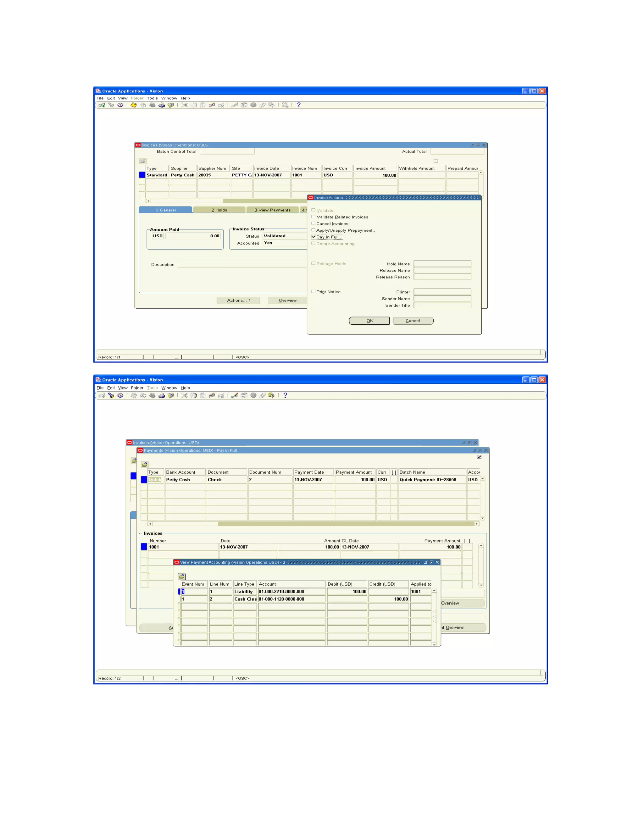Click the Attachments paperclip icon in lower toolbar

(262, 395)
